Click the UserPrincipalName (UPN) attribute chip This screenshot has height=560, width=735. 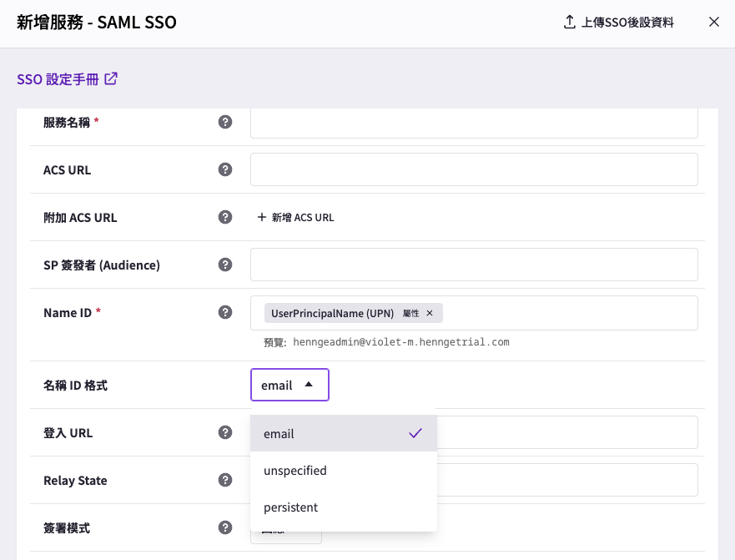pos(354,313)
